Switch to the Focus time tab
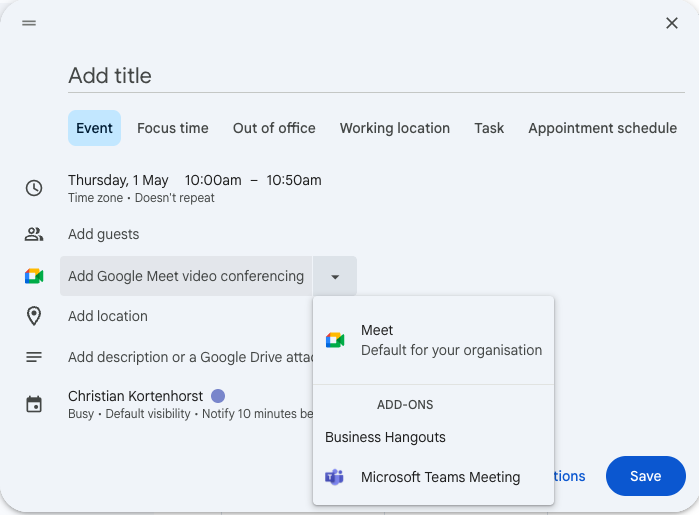699x515 pixels. [173, 128]
